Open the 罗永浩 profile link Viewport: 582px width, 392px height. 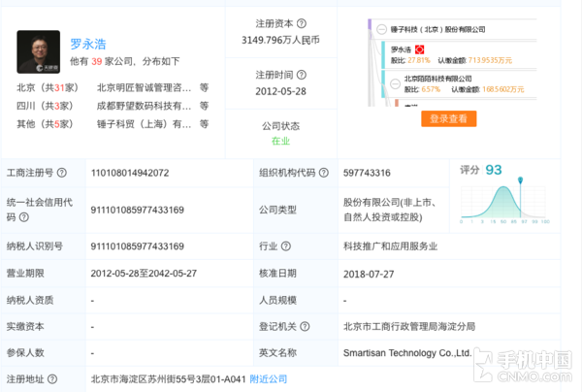tap(88, 44)
